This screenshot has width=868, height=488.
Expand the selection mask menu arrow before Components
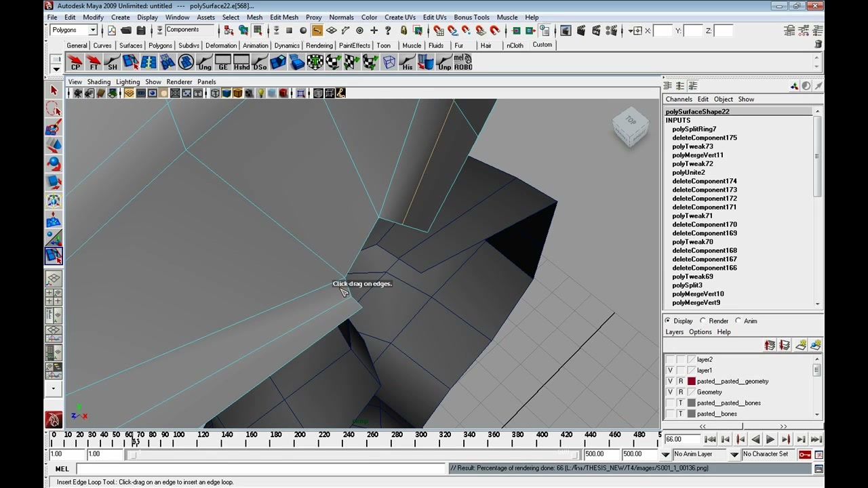(160, 30)
